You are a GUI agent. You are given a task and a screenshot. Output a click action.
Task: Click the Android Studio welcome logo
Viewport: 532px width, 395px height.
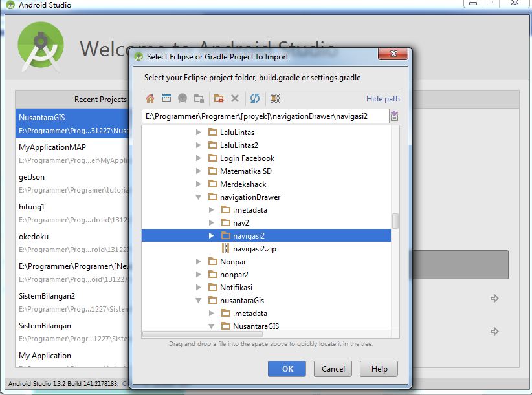pyautogui.click(x=41, y=47)
